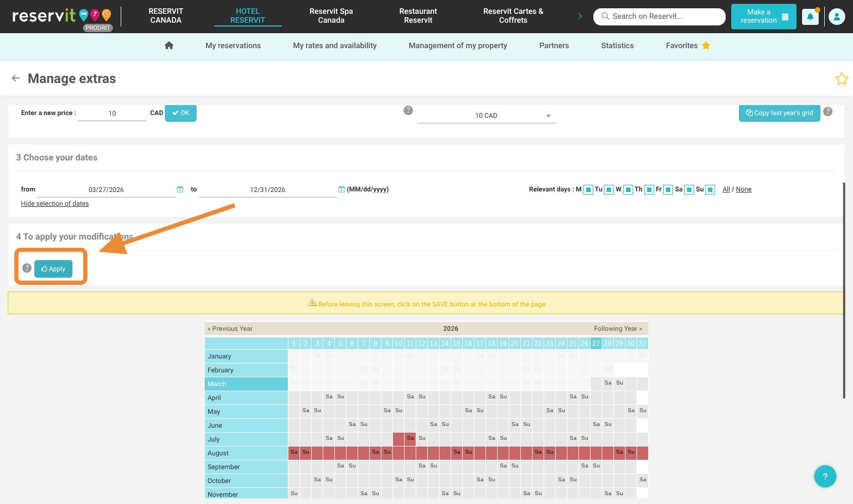Screen dimensions: 853x504
Task: Open the 'to' date calendar picker
Action: click(342, 189)
